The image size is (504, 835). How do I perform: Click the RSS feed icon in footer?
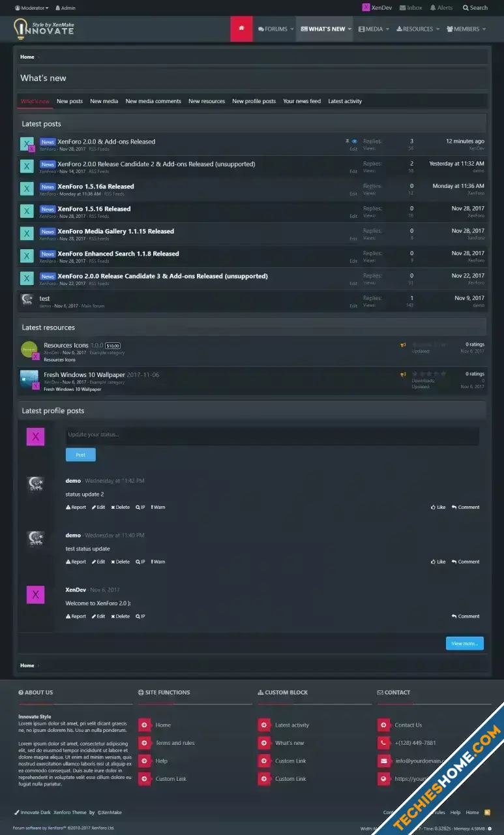(x=487, y=812)
